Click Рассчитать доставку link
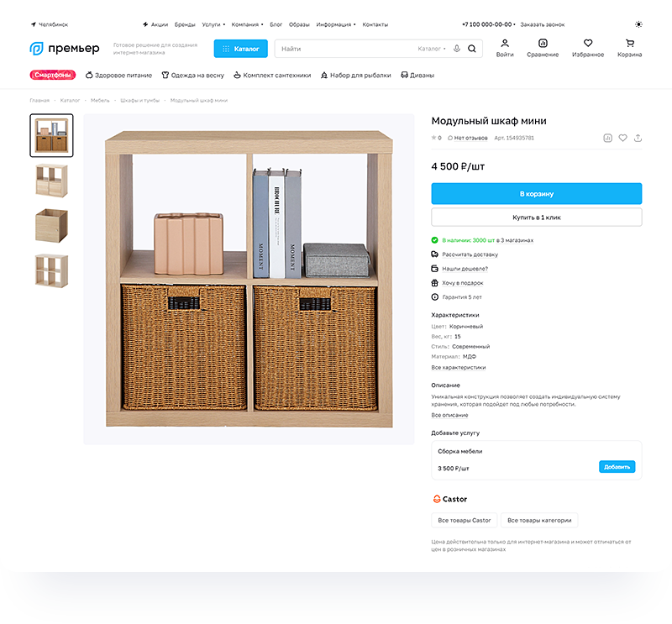672x624 pixels. click(470, 254)
